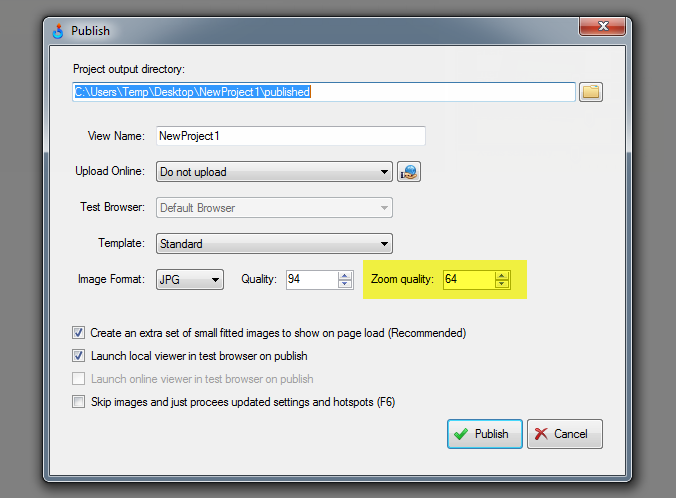
Task: Click the browse folder icon for output directory
Action: (x=591, y=92)
